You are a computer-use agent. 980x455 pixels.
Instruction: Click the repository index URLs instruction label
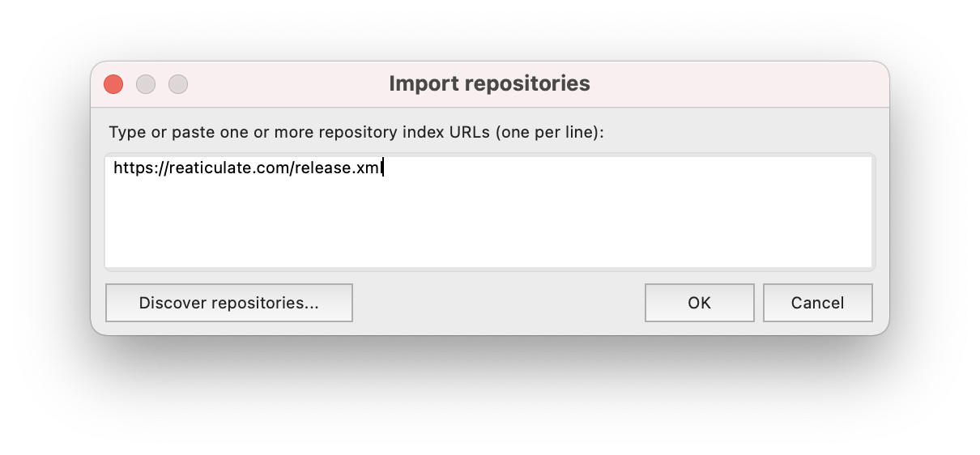point(356,132)
